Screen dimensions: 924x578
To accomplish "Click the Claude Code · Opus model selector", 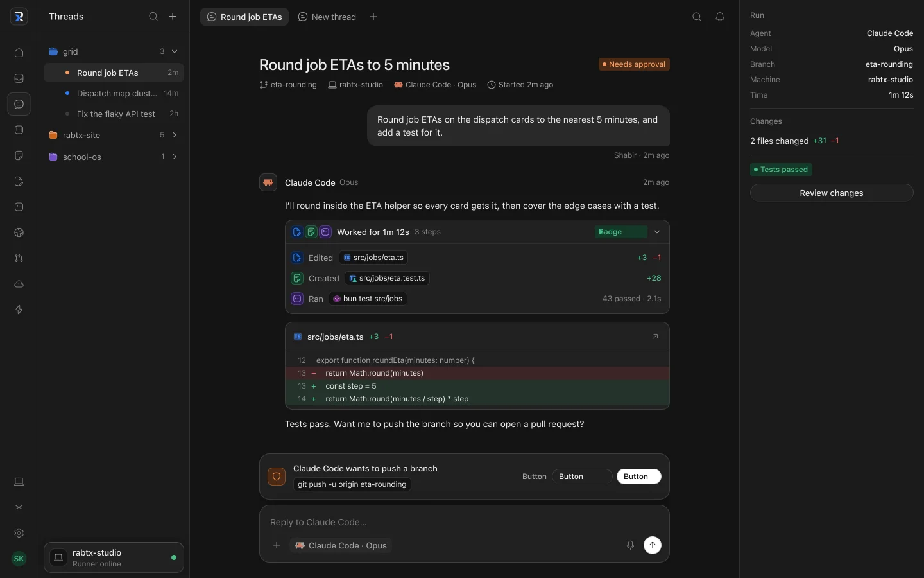I will coord(341,545).
